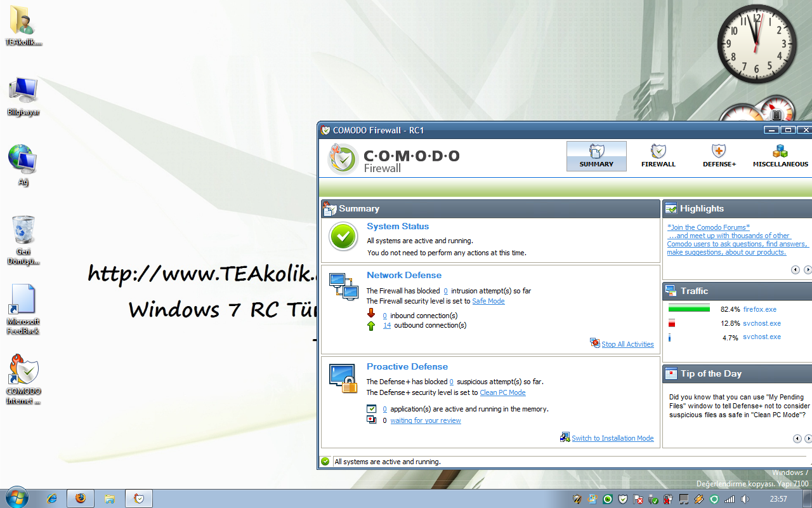The width and height of the screenshot is (812, 508).
Task: Click the Switch to Installation Mode icon
Action: (565, 437)
